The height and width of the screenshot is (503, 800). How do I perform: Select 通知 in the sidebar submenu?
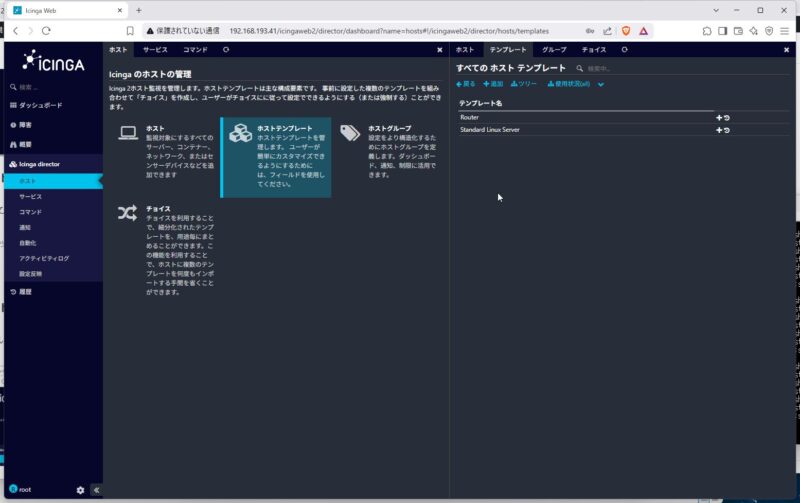pyautogui.click(x=25, y=228)
